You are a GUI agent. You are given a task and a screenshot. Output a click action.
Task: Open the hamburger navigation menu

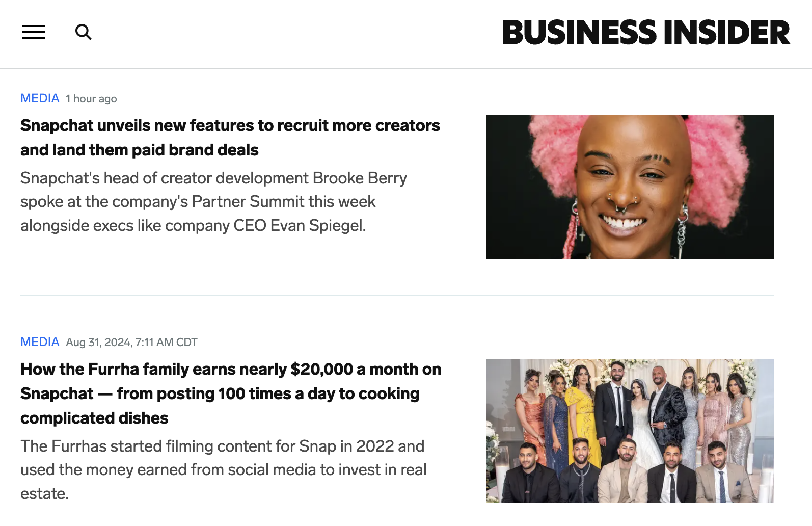point(33,32)
